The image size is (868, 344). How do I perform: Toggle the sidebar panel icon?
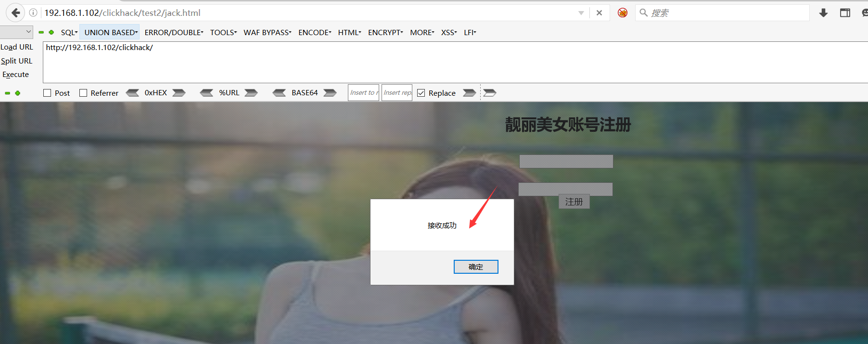coord(845,13)
